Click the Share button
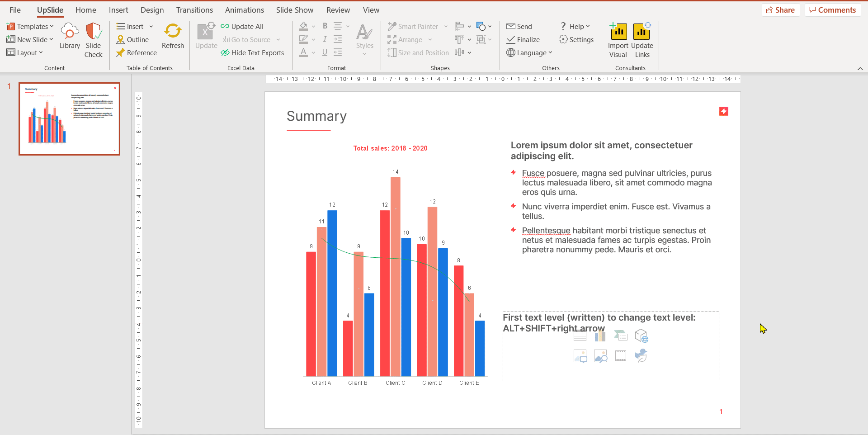The image size is (868, 435). [781, 10]
